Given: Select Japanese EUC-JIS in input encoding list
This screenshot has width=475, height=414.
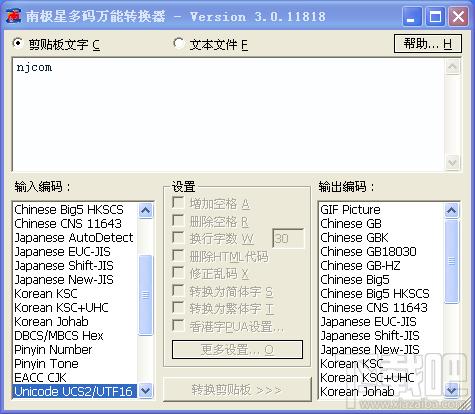Looking at the screenshot, I should (75, 252).
